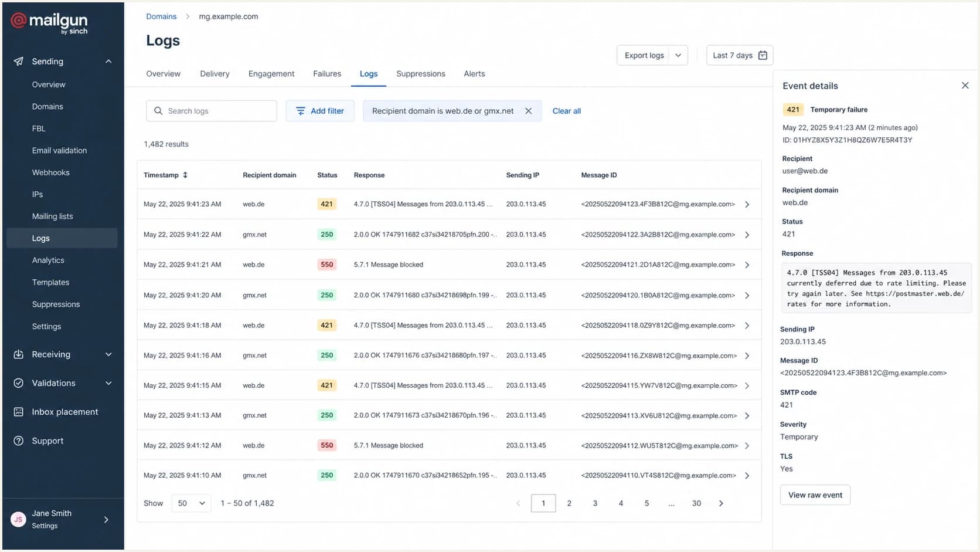The width and height of the screenshot is (980, 552).
Task: Switch to the Overview tab
Action: point(163,74)
